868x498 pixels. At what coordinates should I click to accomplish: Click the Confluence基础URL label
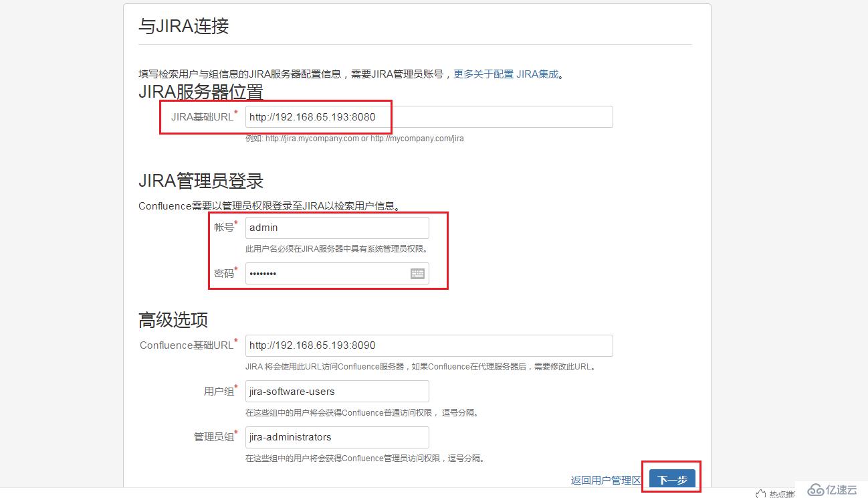(187, 345)
